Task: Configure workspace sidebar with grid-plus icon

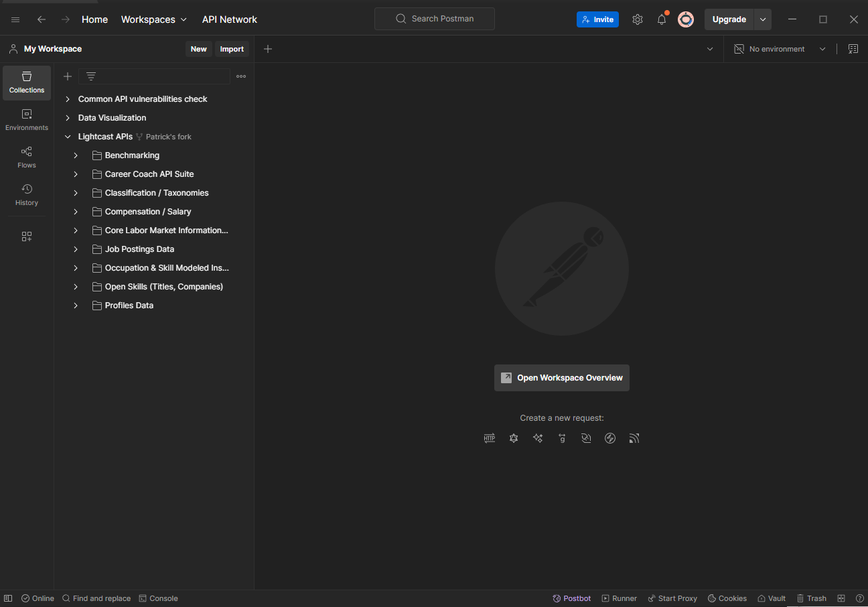Action: click(27, 237)
